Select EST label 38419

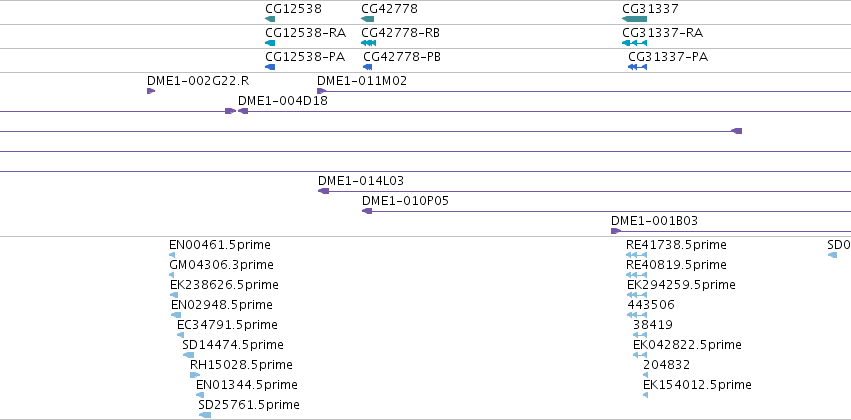tap(653, 324)
